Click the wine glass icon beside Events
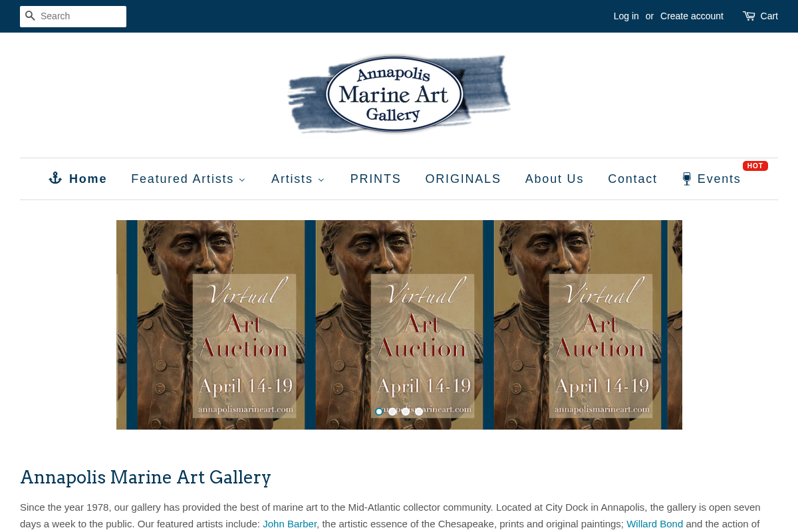 687,178
